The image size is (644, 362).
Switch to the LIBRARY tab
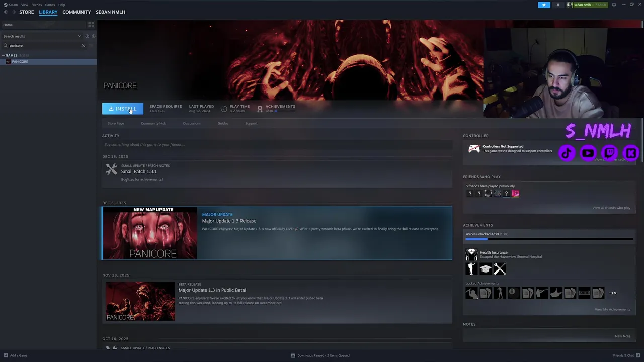click(48, 12)
